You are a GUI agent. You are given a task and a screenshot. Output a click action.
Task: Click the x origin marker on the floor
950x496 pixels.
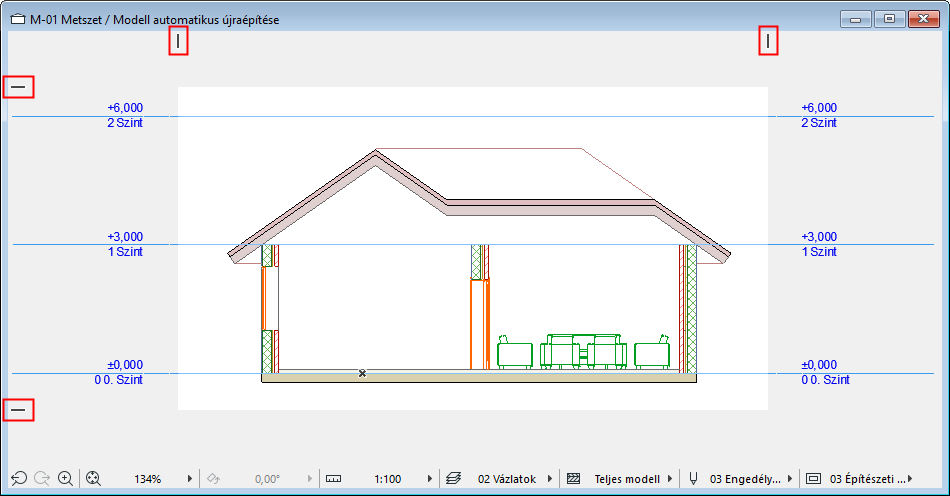coord(362,374)
